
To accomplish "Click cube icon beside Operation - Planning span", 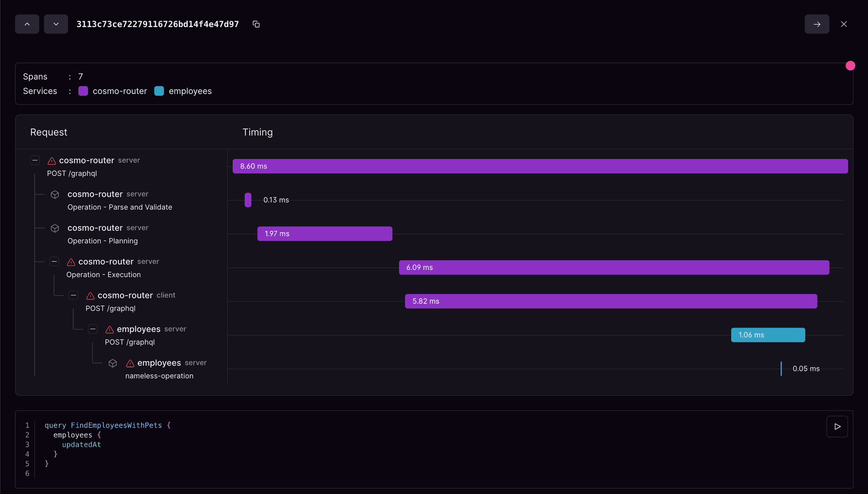I will [x=55, y=228].
